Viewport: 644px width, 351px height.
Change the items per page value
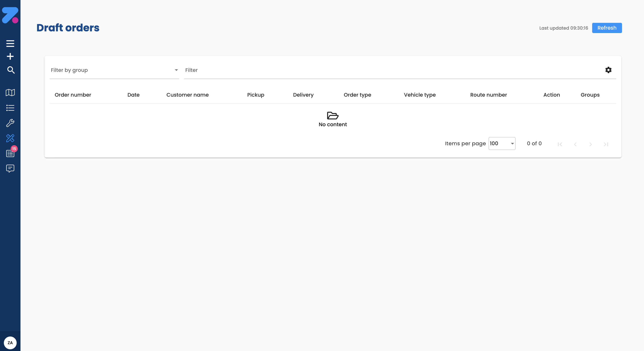pyautogui.click(x=502, y=143)
